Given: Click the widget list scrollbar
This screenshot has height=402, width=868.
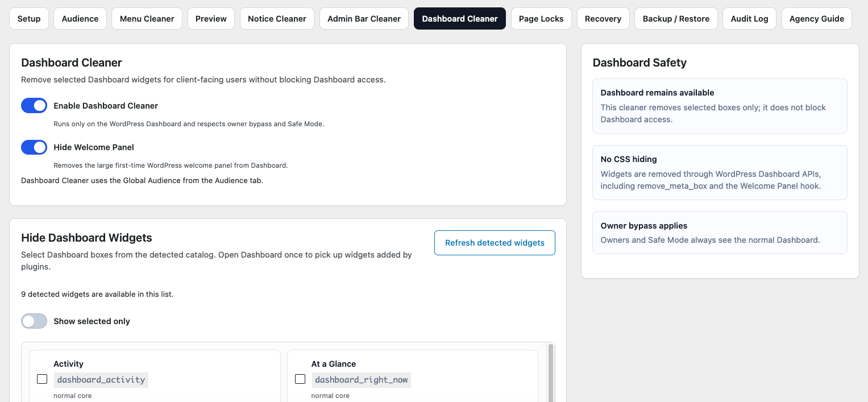Looking at the screenshot, I should click(550, 372).
